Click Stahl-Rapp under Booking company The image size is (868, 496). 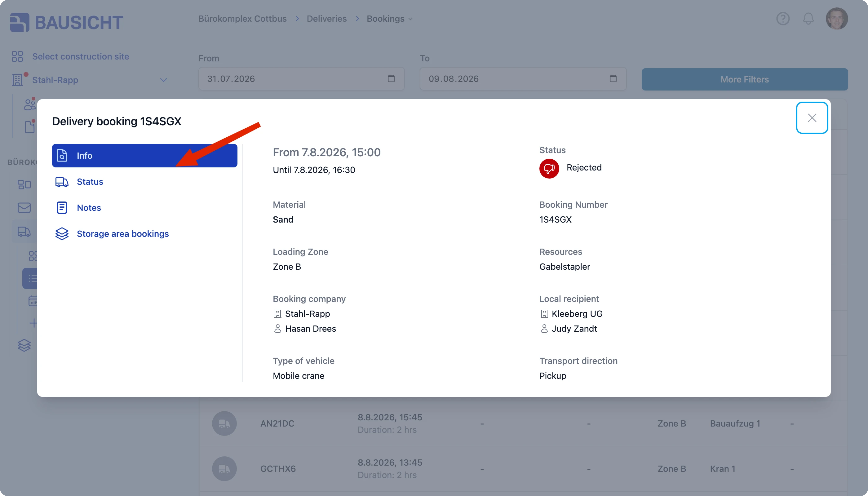[x=307, y=314]
